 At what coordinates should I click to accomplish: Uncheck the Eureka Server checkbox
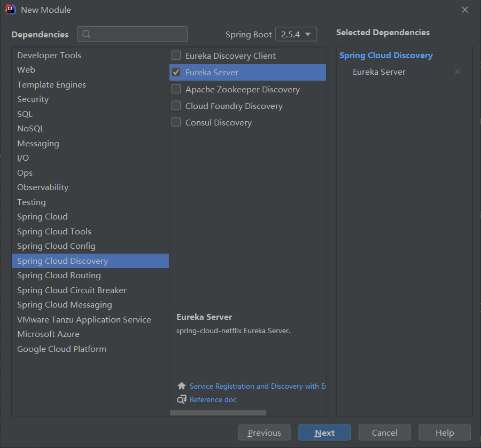coord(176,72)
